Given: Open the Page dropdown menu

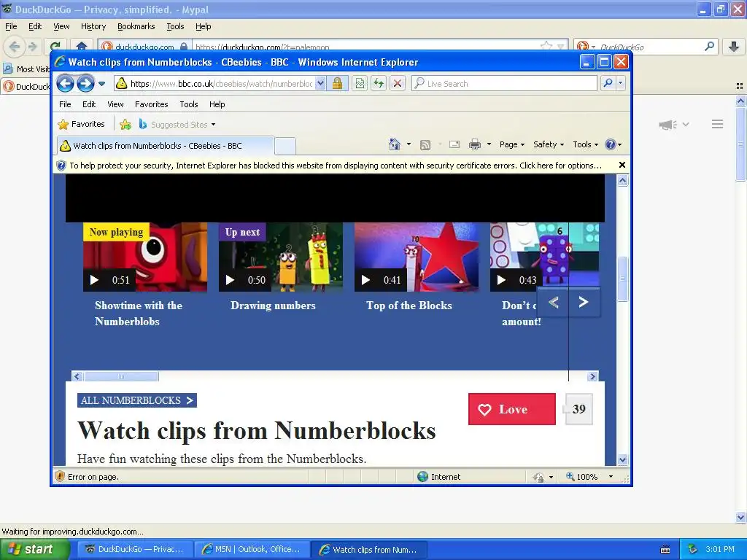Looking at the screenshot, I should tap(511, 144).
